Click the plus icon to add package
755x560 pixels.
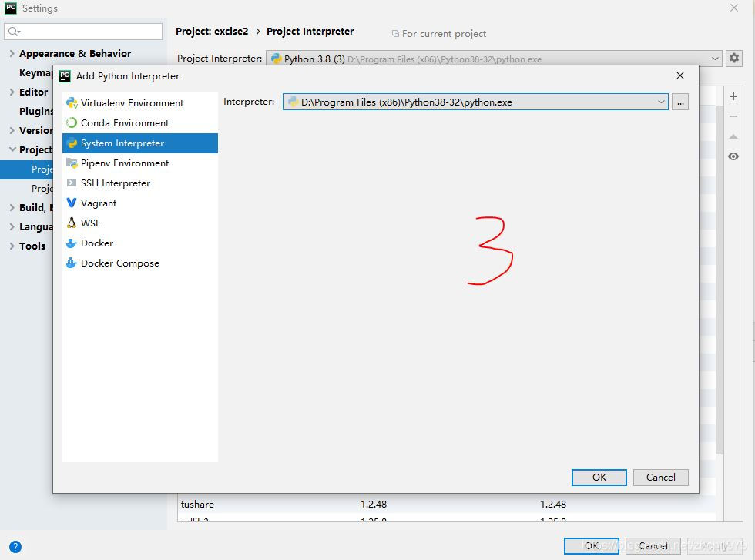tap(733, 97)
